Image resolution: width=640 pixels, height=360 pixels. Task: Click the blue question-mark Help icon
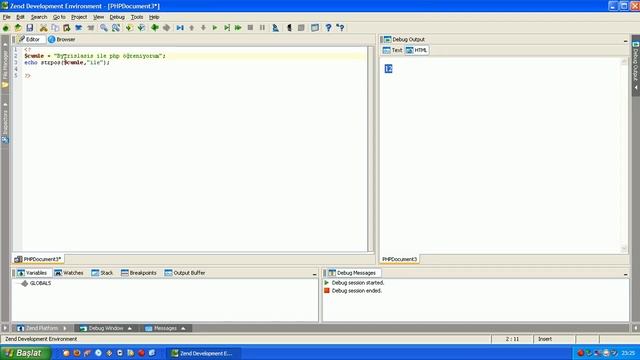328,28
